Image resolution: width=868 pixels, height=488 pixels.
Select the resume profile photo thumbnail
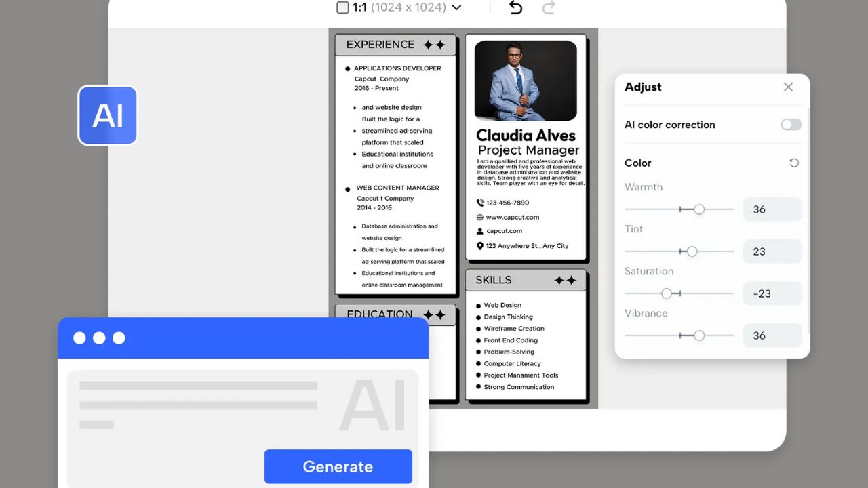click(526, 81)
